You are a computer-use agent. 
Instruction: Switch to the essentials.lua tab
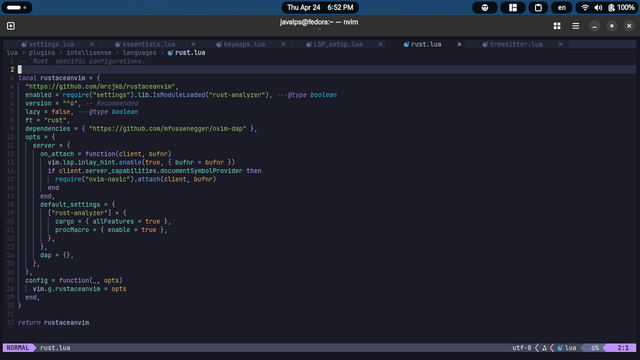click(149, 44)
